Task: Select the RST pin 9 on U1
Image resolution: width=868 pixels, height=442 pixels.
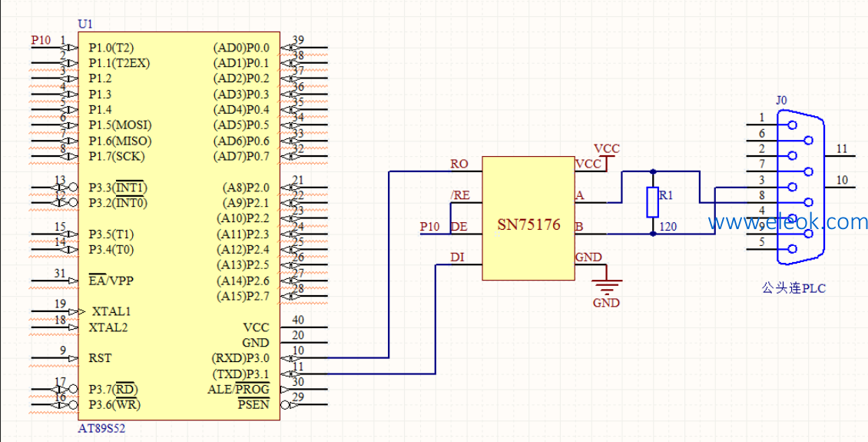Action: (100, 358)
